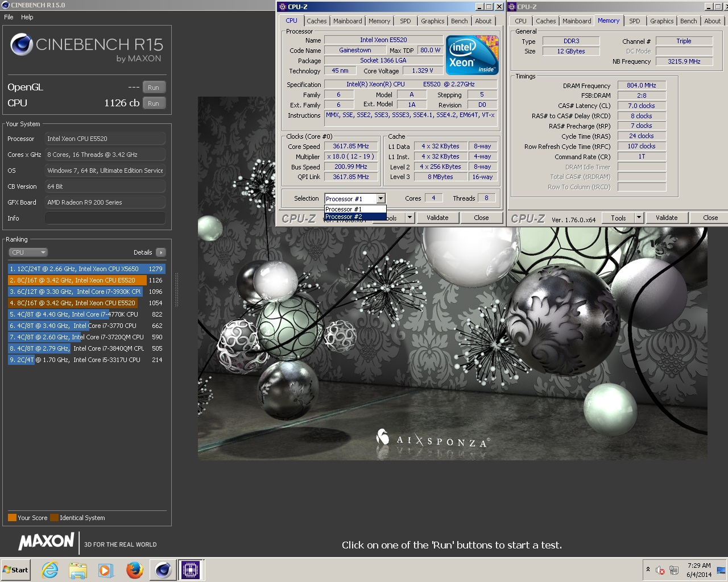The image size is (728, 582).
Task: Select ranking entry 2 Xeon E5520 score 1126
Action: coord(86,280)
